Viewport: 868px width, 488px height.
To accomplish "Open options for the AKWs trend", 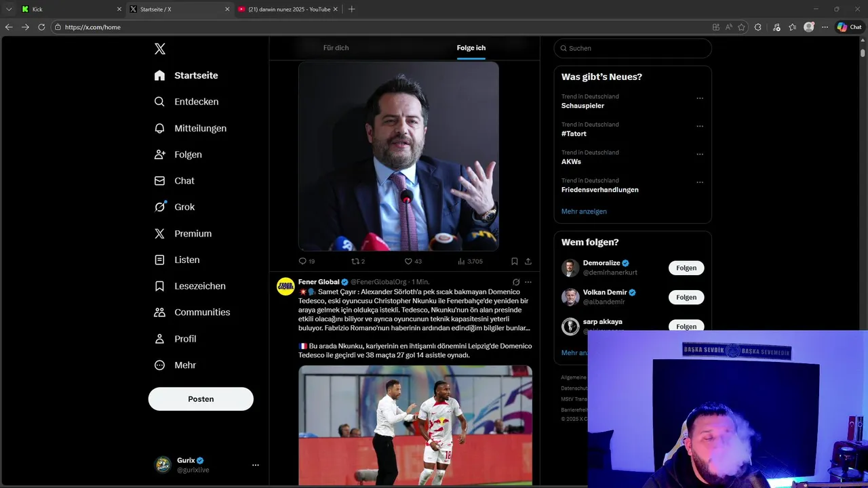I will point(700,155).
